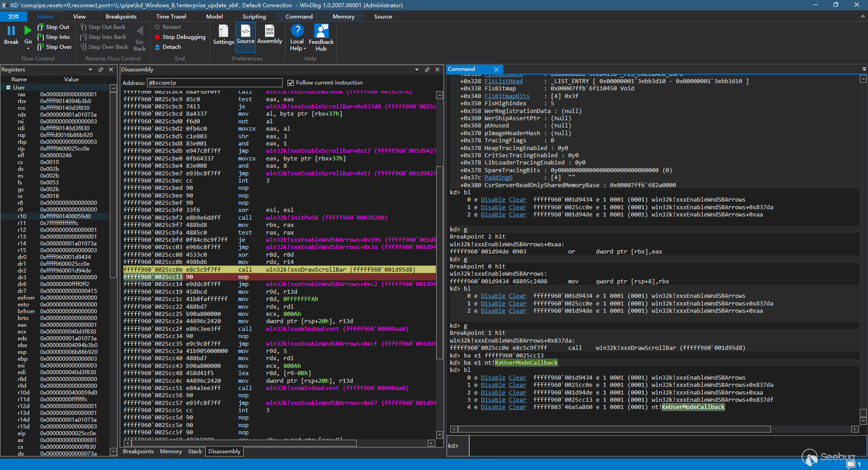
Task: Switch to the bottom Memory tab
Action: (x=171, y=451)
